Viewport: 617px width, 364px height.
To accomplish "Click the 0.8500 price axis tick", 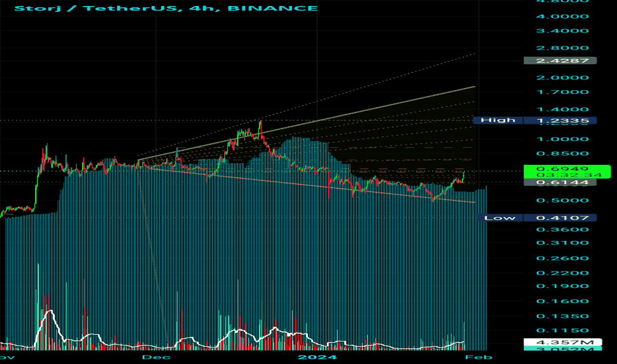I will coord(562,154).
